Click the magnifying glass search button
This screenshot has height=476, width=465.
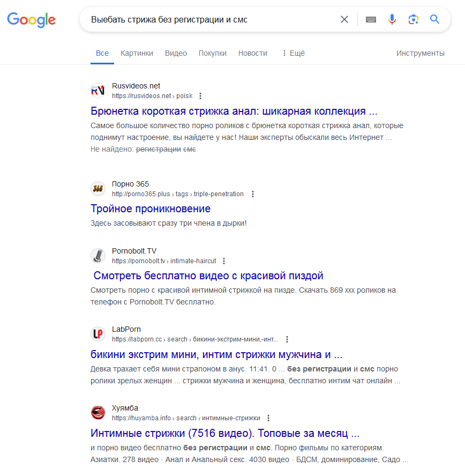point(434,19)
